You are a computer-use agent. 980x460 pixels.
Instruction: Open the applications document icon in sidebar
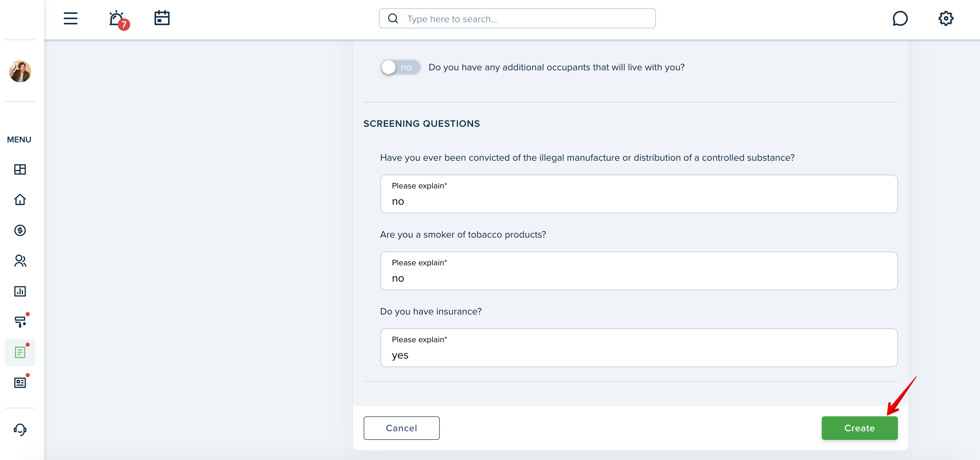tap(20, 352)
